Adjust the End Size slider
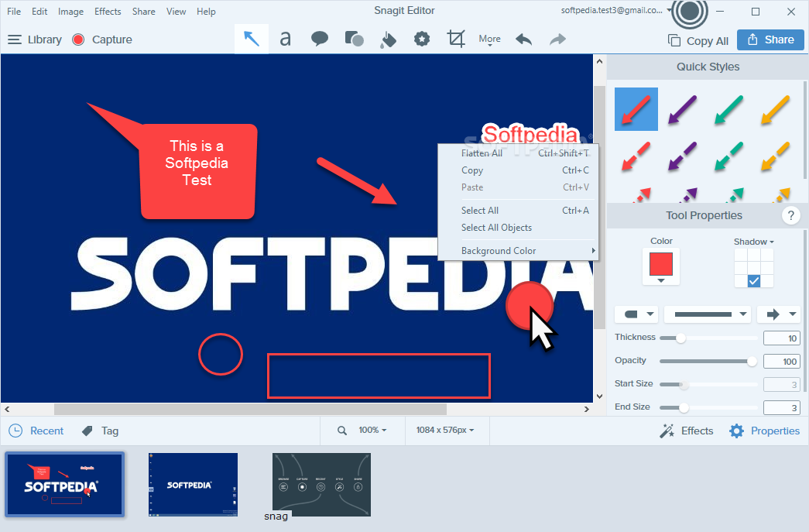Image resolution: width=809 pixels, height=532 pixels. (684, 407)
